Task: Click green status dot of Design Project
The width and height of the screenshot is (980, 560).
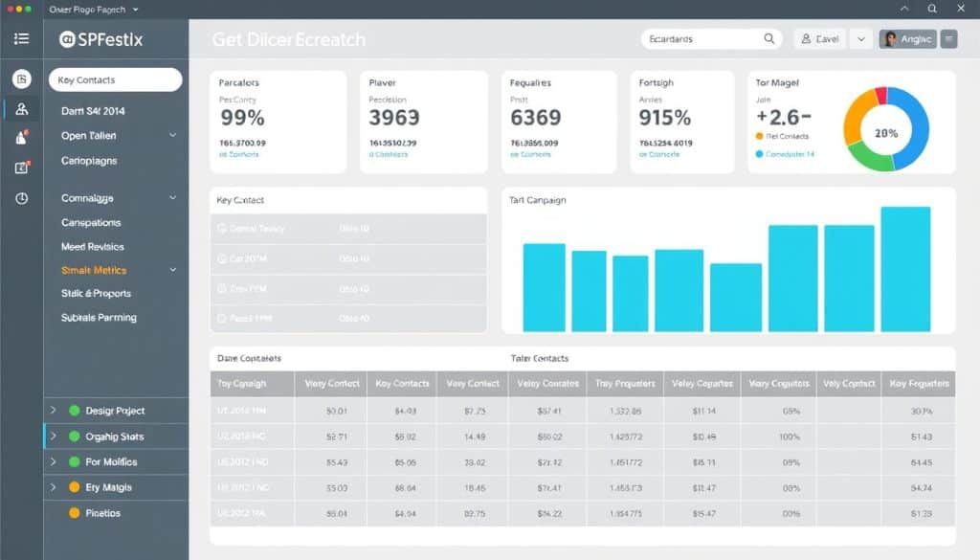Action: [x=75, y=411]
